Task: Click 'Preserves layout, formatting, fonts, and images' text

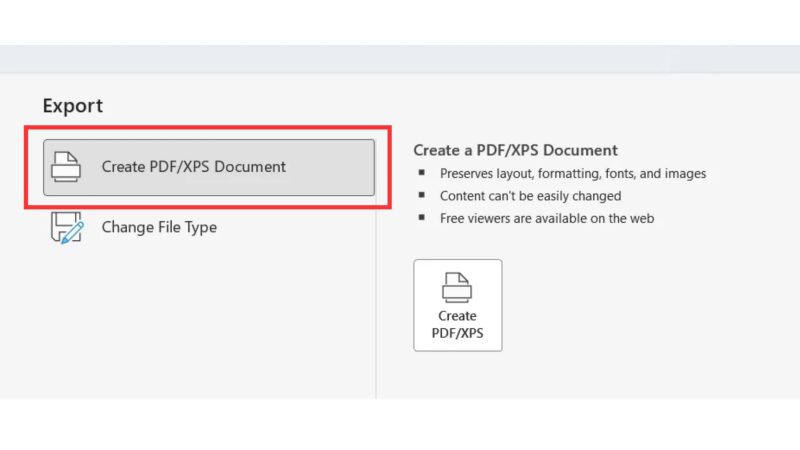Action: pos(573,173)
